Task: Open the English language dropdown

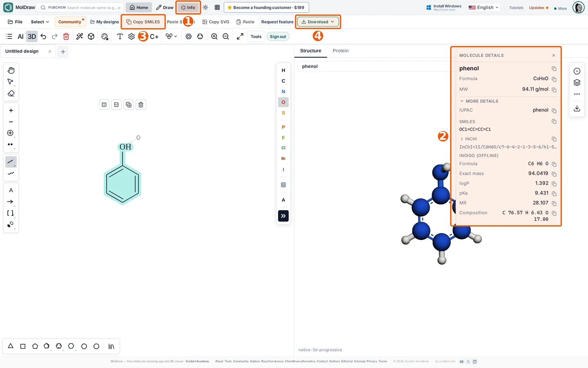Action: click(x=483, y=7)
